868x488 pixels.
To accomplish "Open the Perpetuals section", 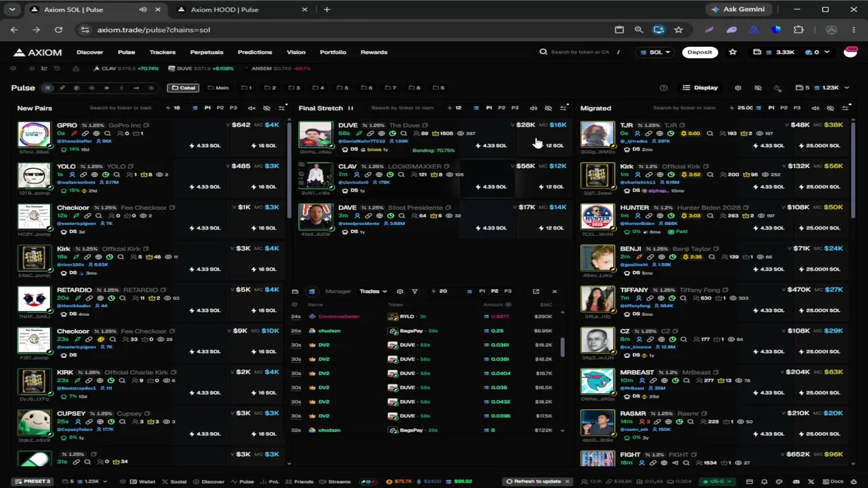I will click(x=207, y=52).
